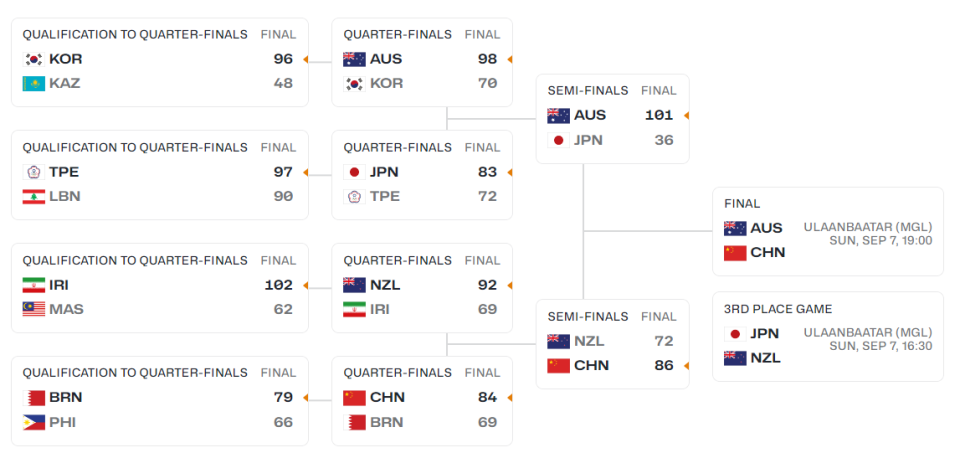Click the China flag in the Final card
The image size is (960, 458).
[735, 253]
